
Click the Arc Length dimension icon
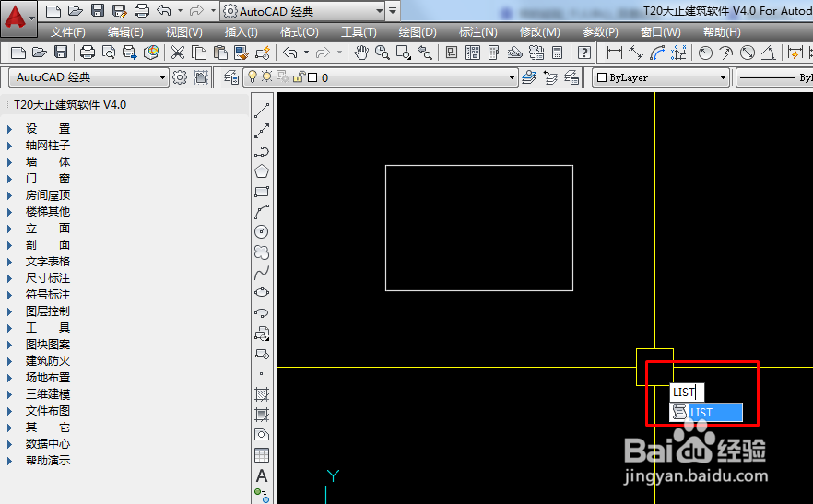pyautogui.click(x=657, y=53)
